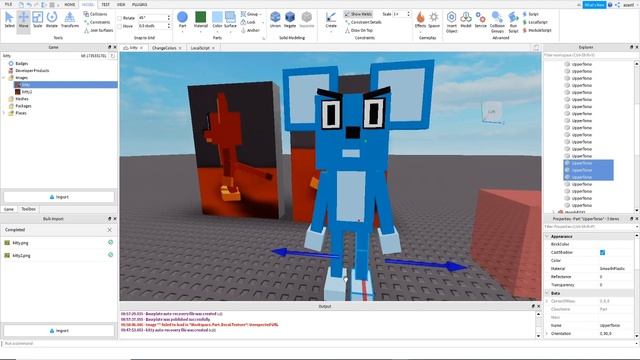640x360 pixels.
Task: Open the Service inserter
Action: tap(480, 20)
